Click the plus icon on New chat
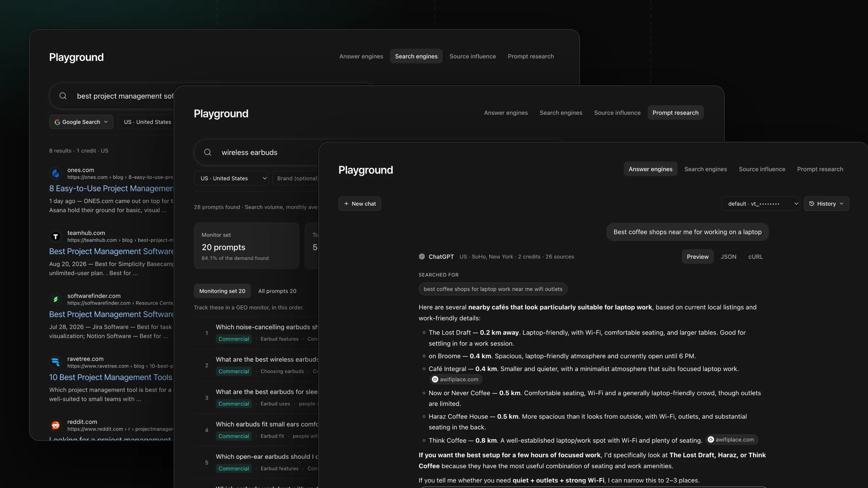This screenshot has height=488, width=868. pyautogui.click(x=346, y=204)
